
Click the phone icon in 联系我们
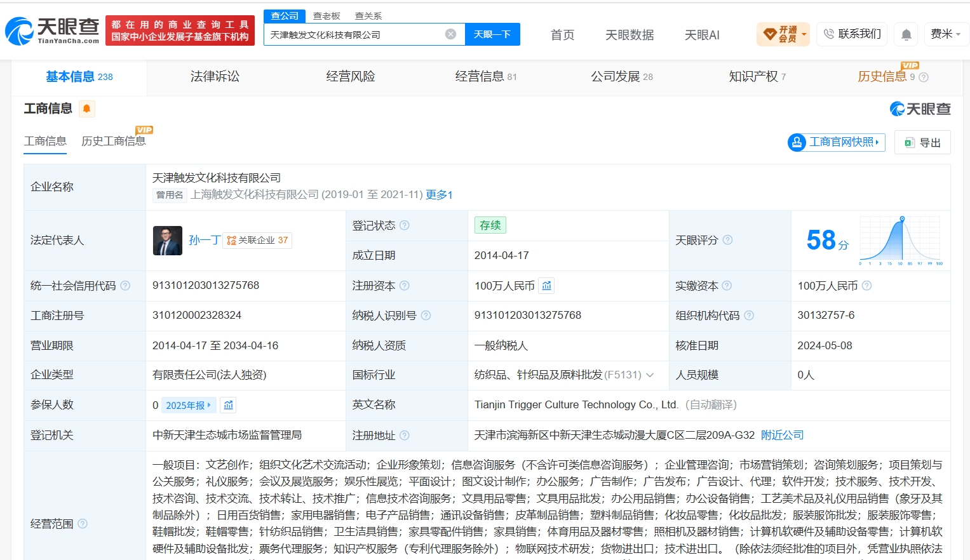pyautogui.click(x=829, y=34)
